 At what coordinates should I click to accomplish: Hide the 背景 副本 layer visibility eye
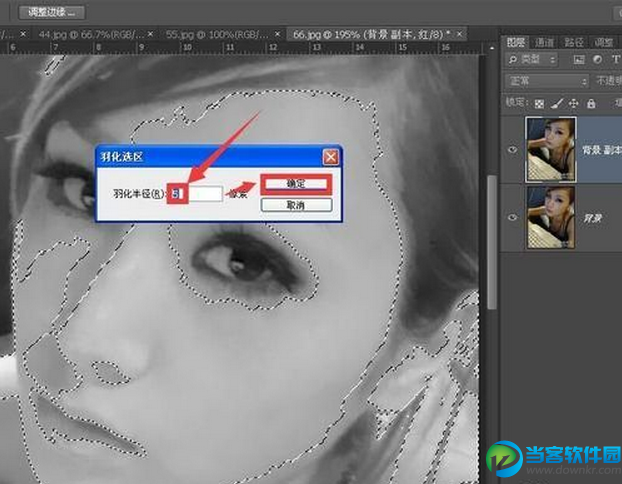click(513, 150)
